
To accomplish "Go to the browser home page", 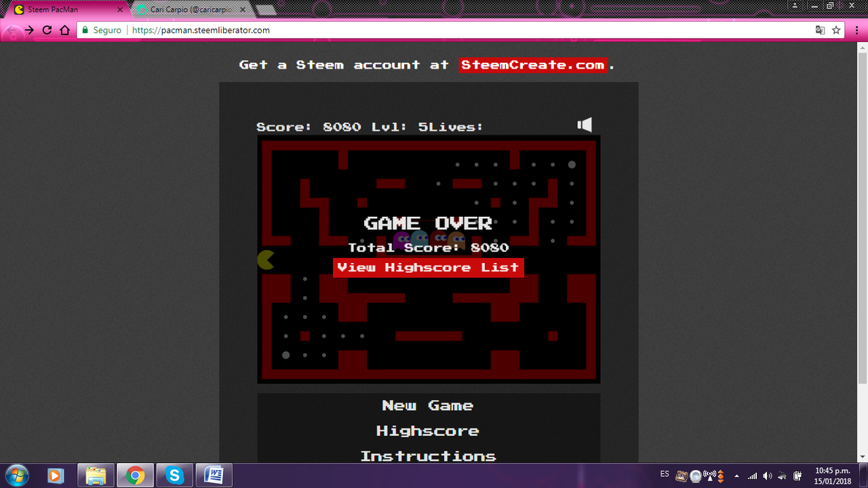I will (65, 30).
